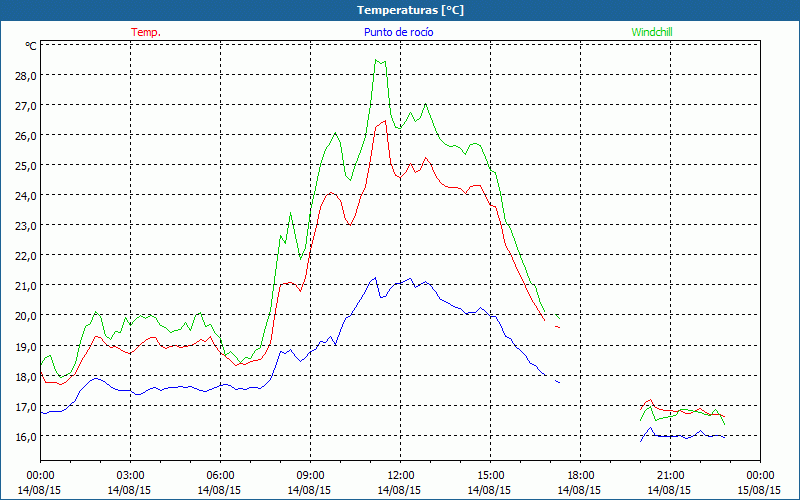
Task: Click the 23,0 y-axis value
Action: [27, 226]
